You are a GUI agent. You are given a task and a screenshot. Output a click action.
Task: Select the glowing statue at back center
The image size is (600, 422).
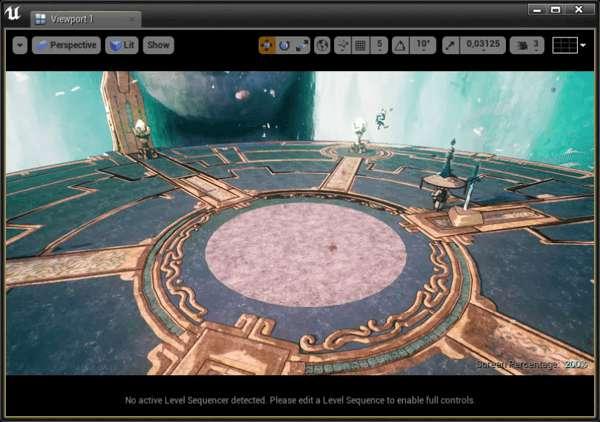359,136
